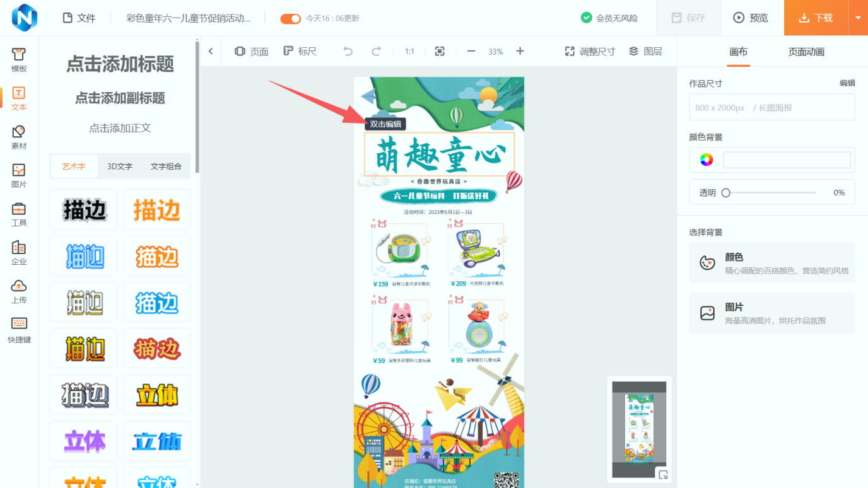This screenshot has width=868, height=488.
Task: Select the light orange 描边 style in the first row
Action: click(x=157, y=209)
